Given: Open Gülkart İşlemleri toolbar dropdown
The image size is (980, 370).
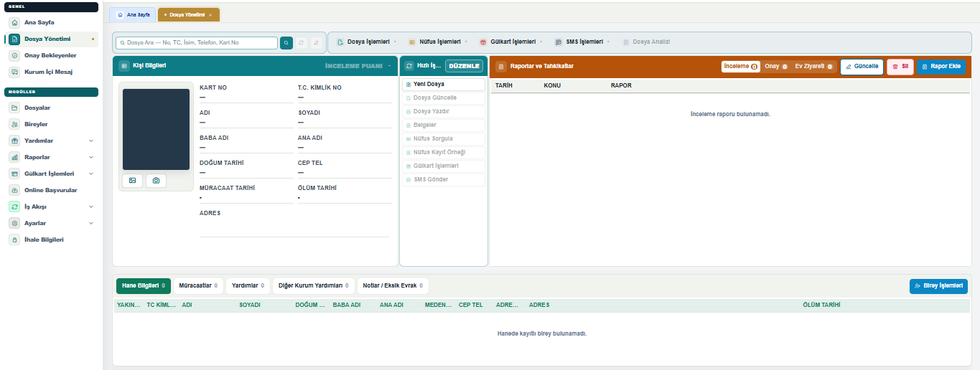Looking at the screenshot, I should pos(511,42).
